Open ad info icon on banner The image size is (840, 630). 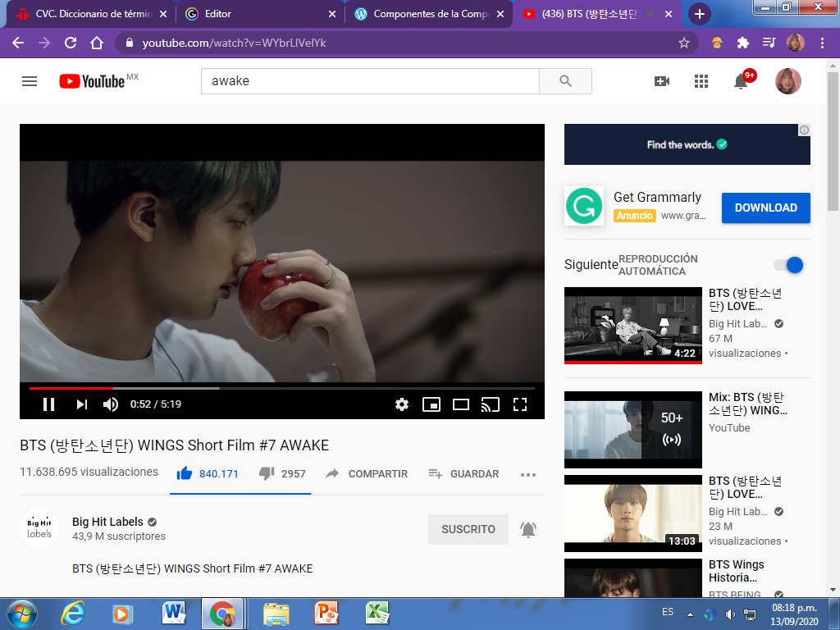(x=804, y=130)
